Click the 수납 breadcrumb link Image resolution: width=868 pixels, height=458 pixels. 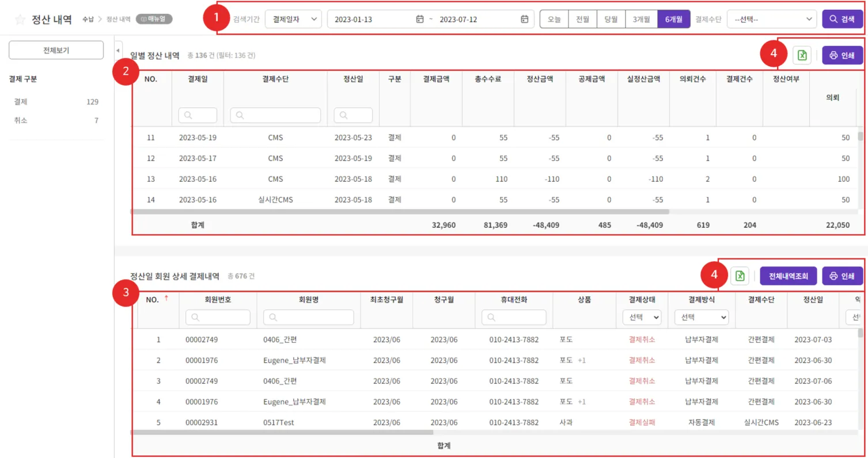89,19
